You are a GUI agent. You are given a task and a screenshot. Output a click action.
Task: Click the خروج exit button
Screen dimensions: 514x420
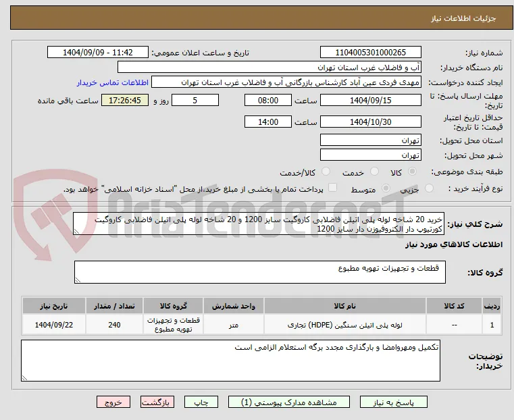pos(113,402)
